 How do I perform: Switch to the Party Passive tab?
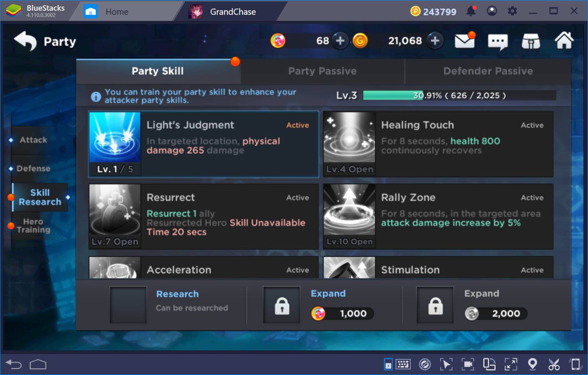click(322, 71)
